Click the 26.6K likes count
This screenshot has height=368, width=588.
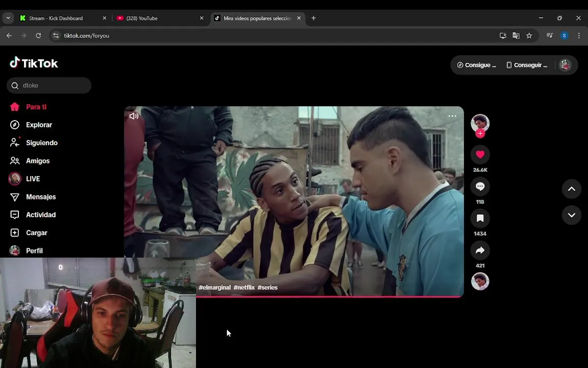tap(480, 170)
